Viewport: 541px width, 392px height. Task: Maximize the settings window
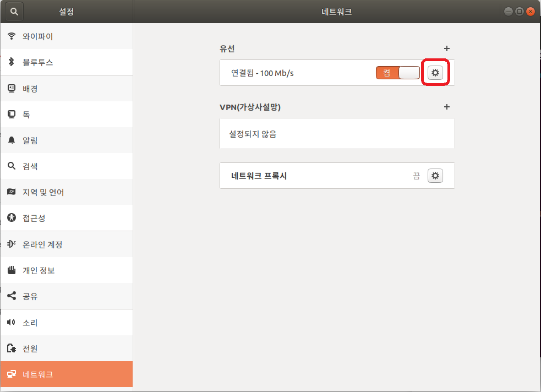coord(520,12)
